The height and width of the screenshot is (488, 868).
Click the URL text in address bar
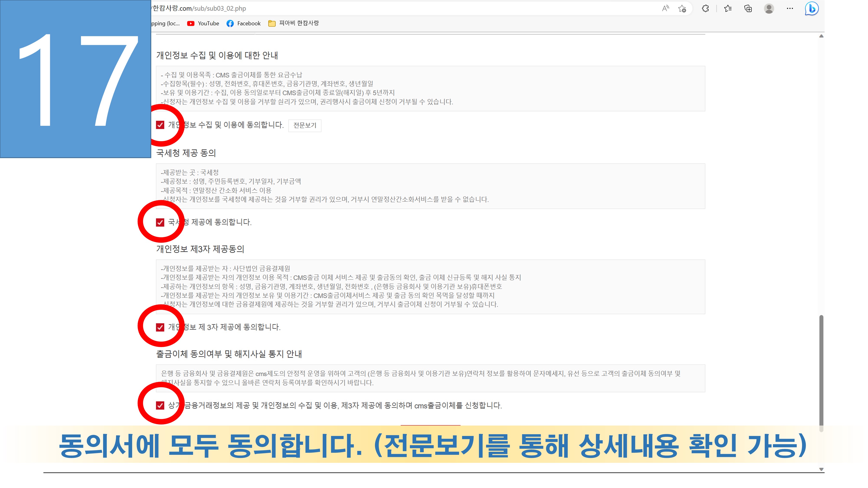coord(199,8)
